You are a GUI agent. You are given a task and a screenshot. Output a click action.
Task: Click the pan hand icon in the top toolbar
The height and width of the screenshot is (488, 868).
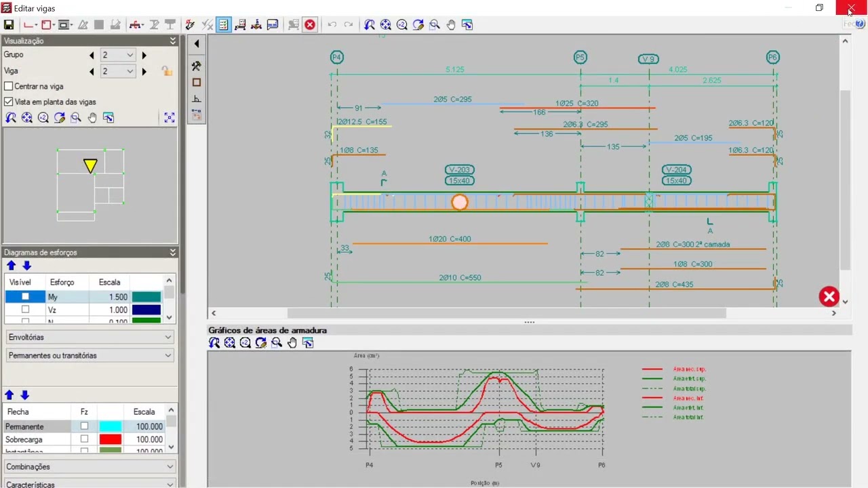tap(451, 24)
